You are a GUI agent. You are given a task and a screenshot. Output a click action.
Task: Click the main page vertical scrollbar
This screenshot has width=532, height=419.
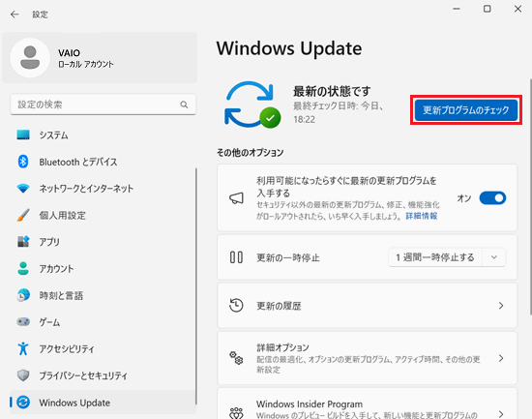pos(530,197)
